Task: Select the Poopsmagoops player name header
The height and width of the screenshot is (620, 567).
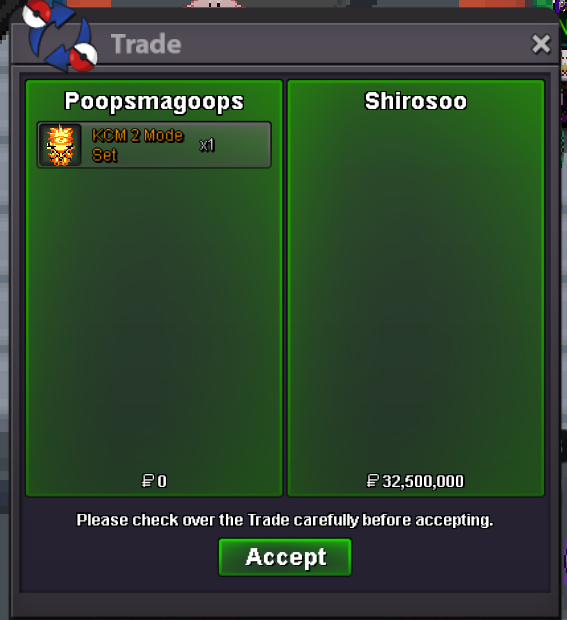Action: point(154,102)
